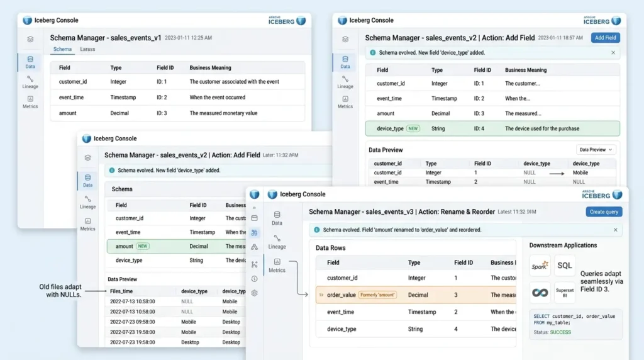Expand the narrow icon rail with the double-chevron
The height and width of the screenshot is (360, 644).
254,208
